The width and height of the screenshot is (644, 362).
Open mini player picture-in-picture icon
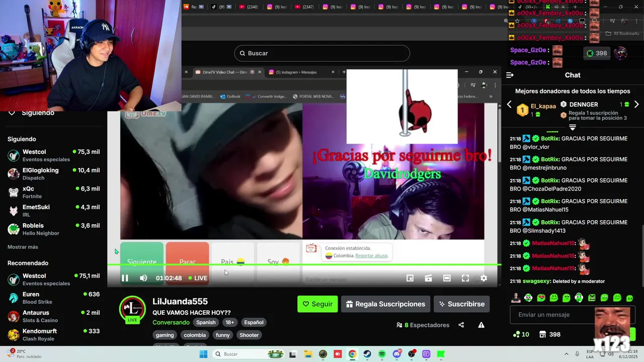click(410, 278)
